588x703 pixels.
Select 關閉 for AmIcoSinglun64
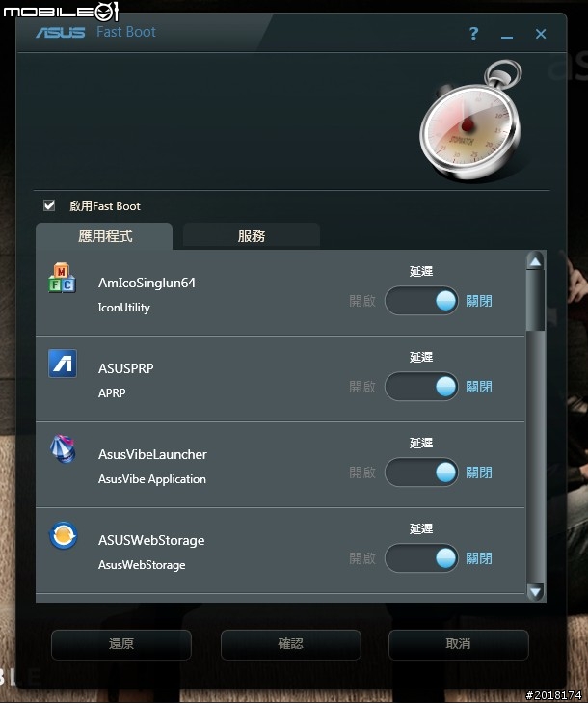point(479,301)
